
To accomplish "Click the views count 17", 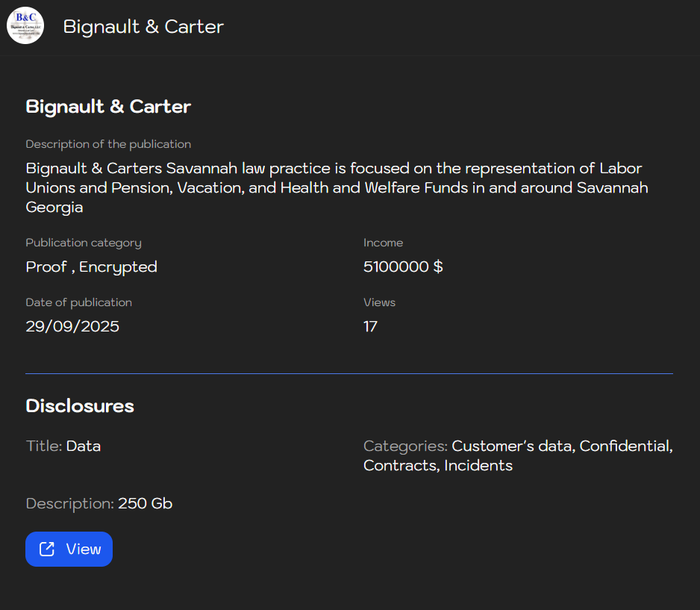I will coord(370,326).
